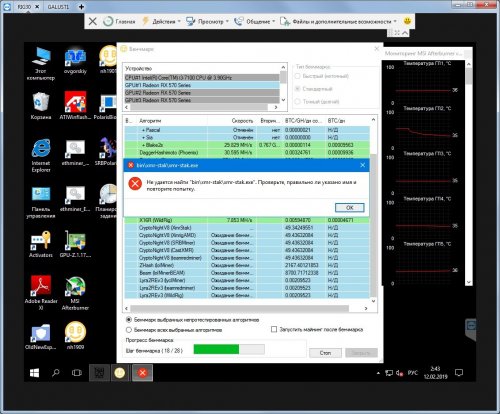Viewport: 500px width, 414px height.
Task: Open Internet Explorer desktop icon
Action: [41, 155]
